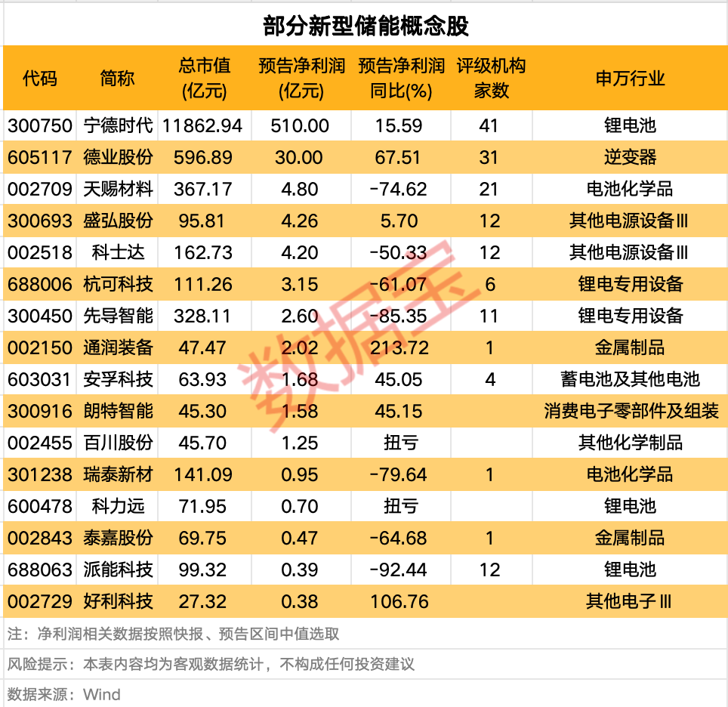
Task: Click the 数据来源: Wind footer text
Action: [x=64, y=694]
